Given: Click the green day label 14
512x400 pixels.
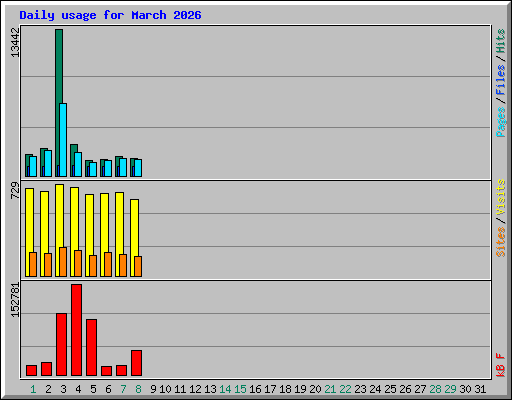Looking at the screenshot, I should coord(225,389).
